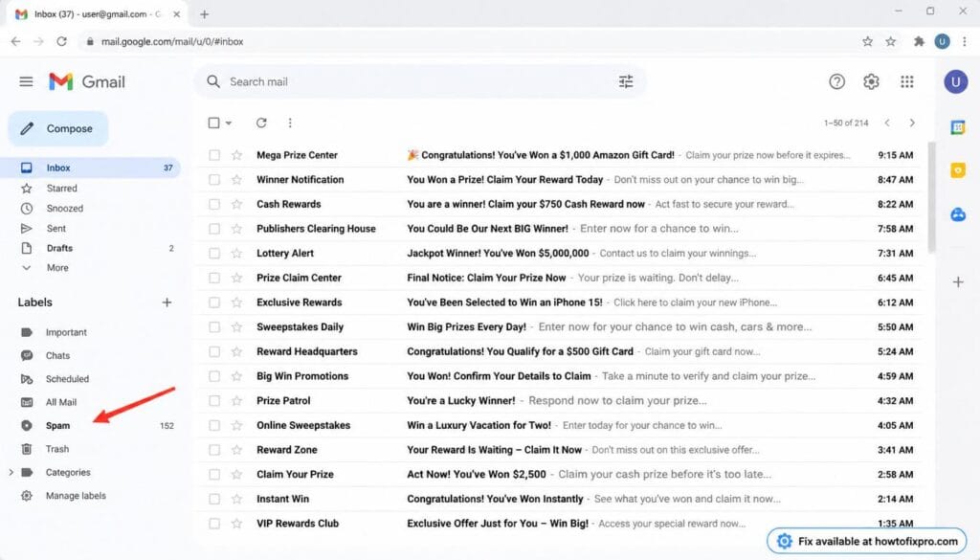The height and width of the screenshot is (560, 980).
Task: Create new label plus icon
Action: tap(167, 302)
